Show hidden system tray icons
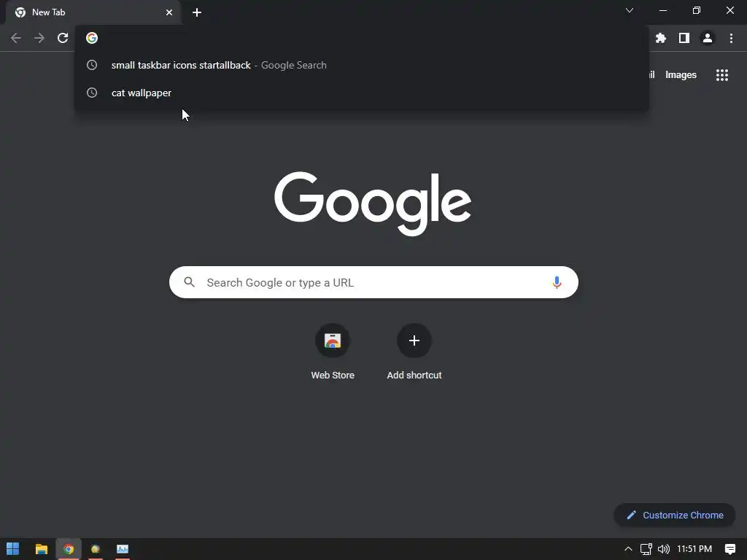The width and height of the screenshot is (747, 560). click(628, 549)
